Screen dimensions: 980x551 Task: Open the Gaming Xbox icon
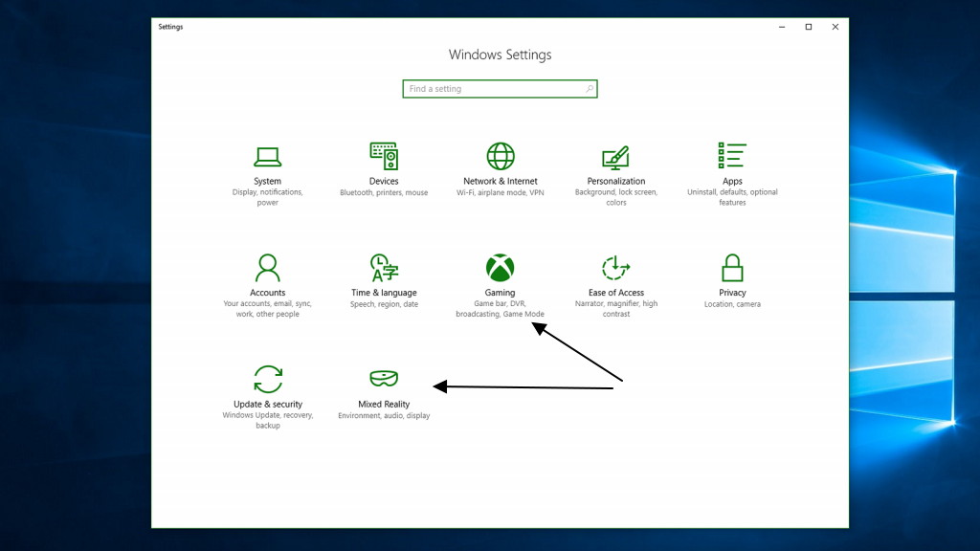pos(500,268)
